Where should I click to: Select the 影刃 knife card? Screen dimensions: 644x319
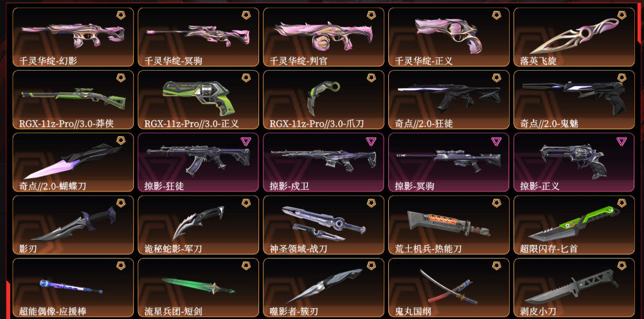coord(73,225)
